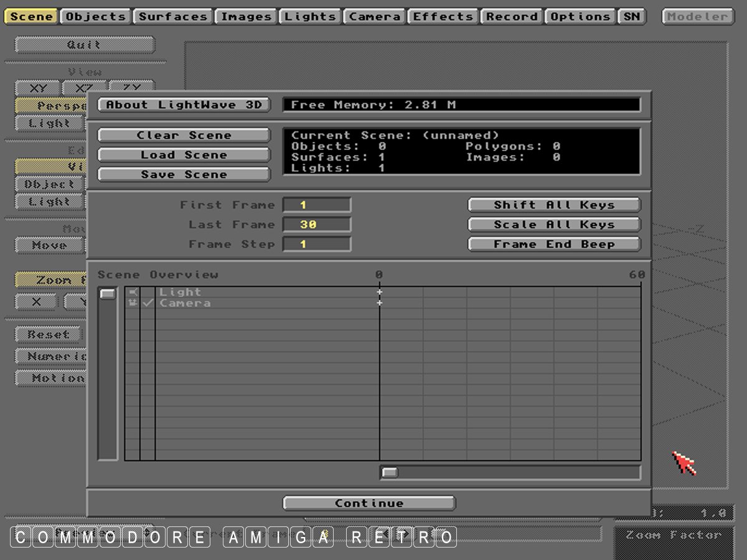Screen dimensions: 747x560
Task: Switch to the Surfaces tab
Action: [172, 17]
